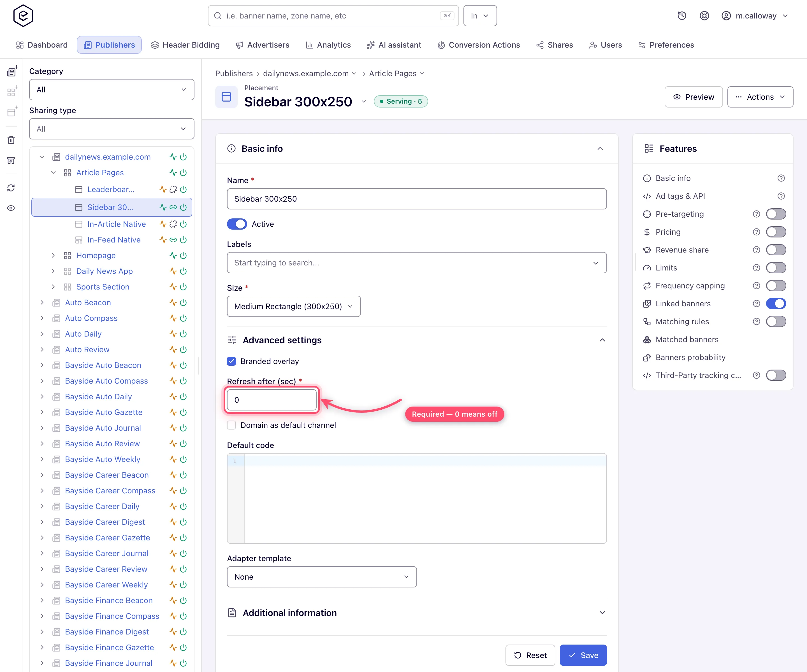Image resolution: width=807 pixels, height=672 pixels.
Task: Open the Sharing type dropdown
Action: pyautogui.click(x=112, y=129)
